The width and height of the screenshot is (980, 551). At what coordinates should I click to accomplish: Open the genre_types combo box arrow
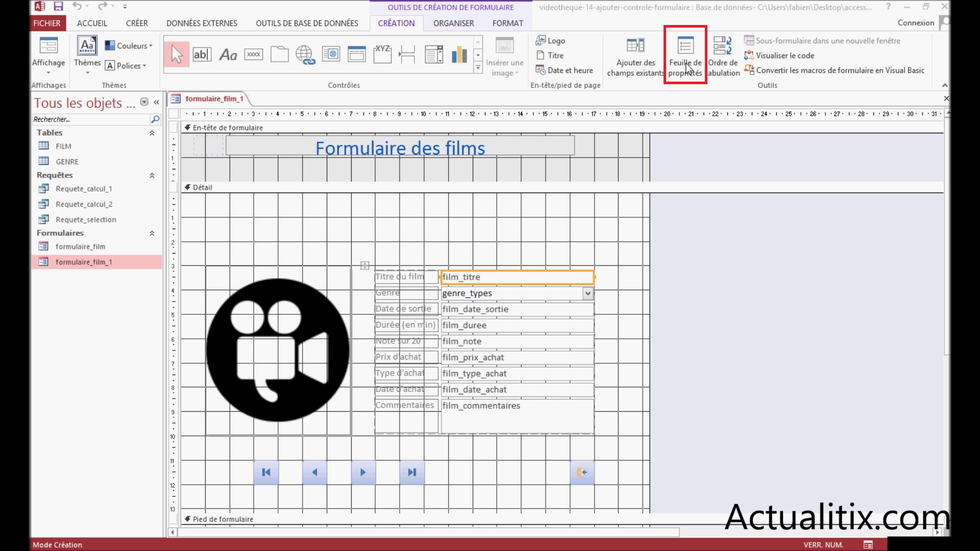(x=588, y=293)
